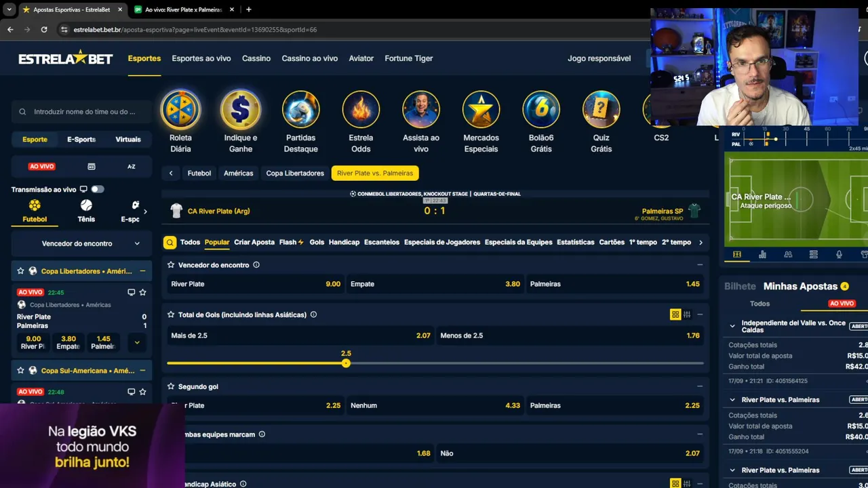868x488 pixels.
Task: Collapse the Vencedor do encontro market section
Action: tap(700, 265)
